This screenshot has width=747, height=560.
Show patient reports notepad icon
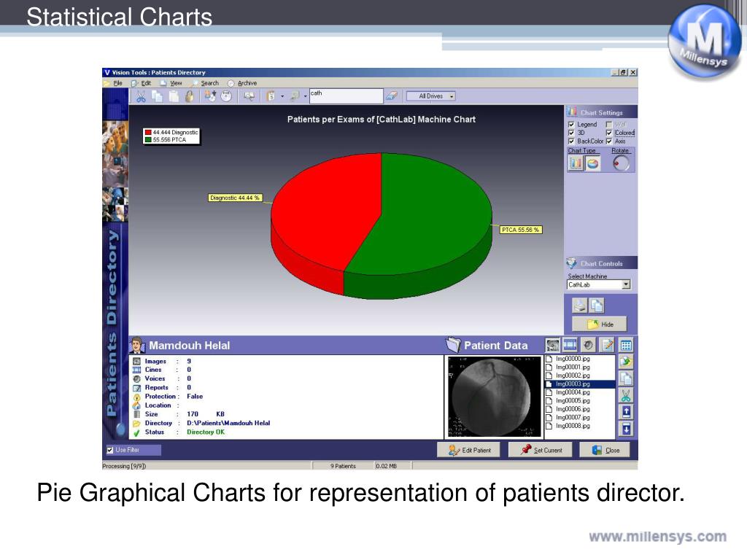pyautogui.click(x=607, y=345)
